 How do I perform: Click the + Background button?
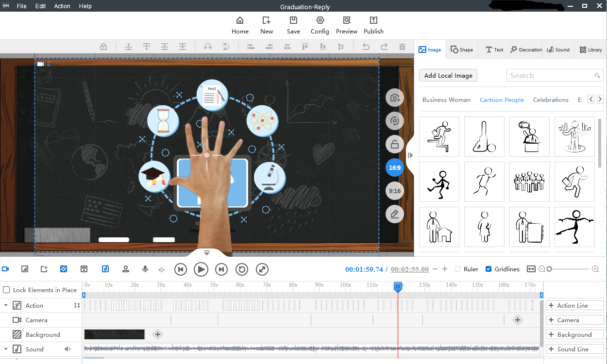pos(575,334)
